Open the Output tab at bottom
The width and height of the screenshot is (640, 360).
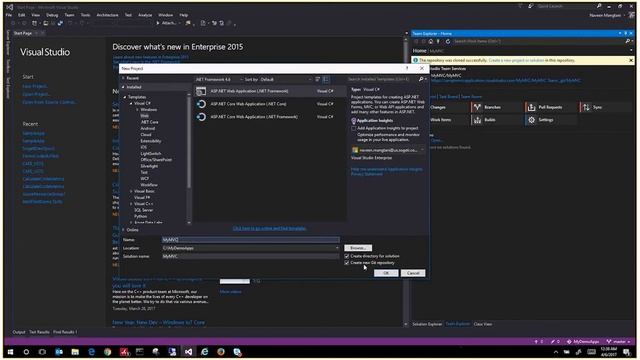click(19, 332)
